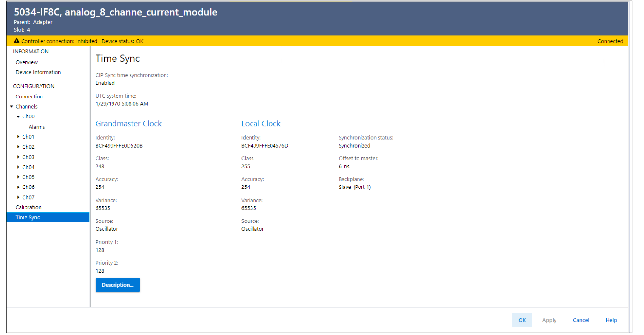Click Grandmaster Source value Oscillator
The width and height of the screenshot is (644, 335).
coord(107,229)
